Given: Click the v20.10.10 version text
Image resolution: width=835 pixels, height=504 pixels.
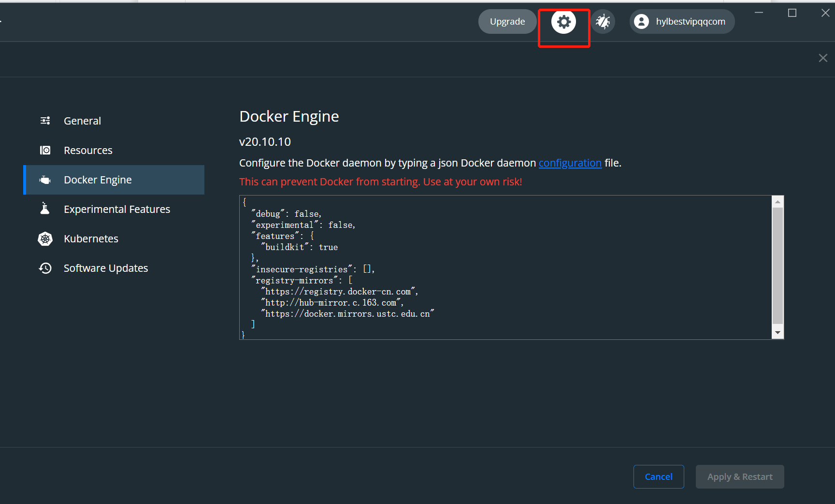Looking at the screenshot, I should 265,142.
